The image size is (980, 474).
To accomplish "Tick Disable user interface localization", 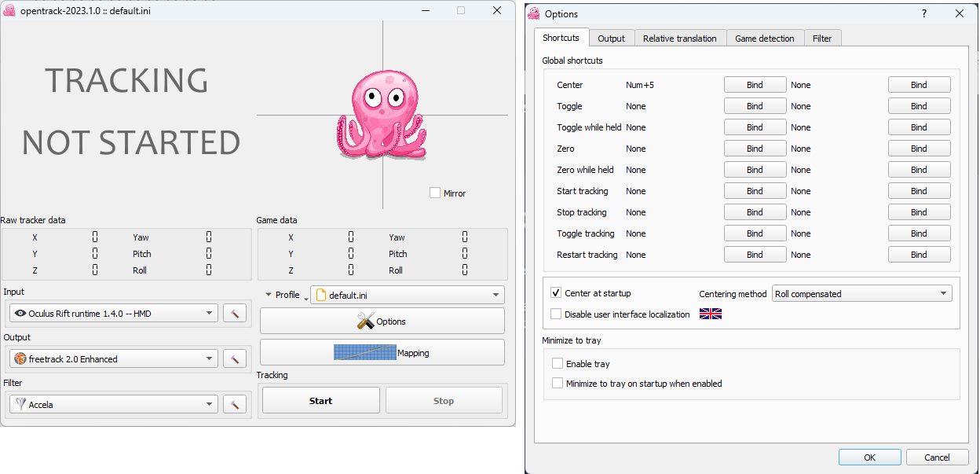I will click(x=557, y=314).
